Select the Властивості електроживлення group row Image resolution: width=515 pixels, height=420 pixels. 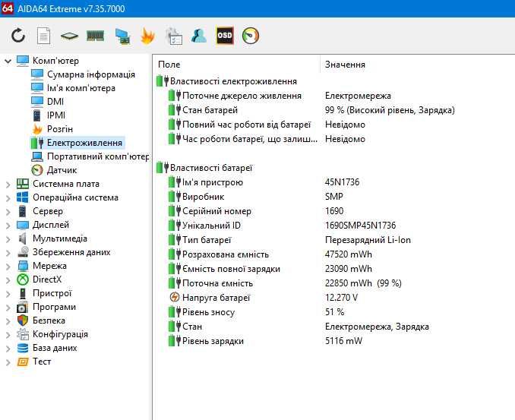click(x=227, y=81)
